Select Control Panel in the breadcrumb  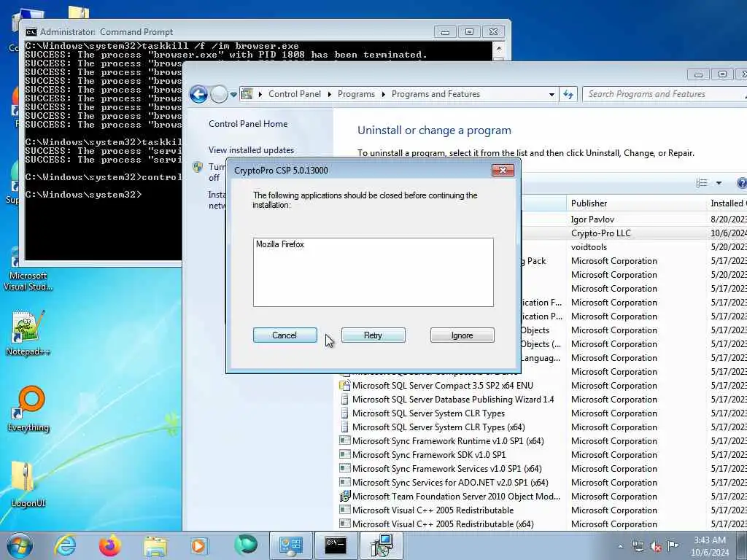click(x=295, y=94)
